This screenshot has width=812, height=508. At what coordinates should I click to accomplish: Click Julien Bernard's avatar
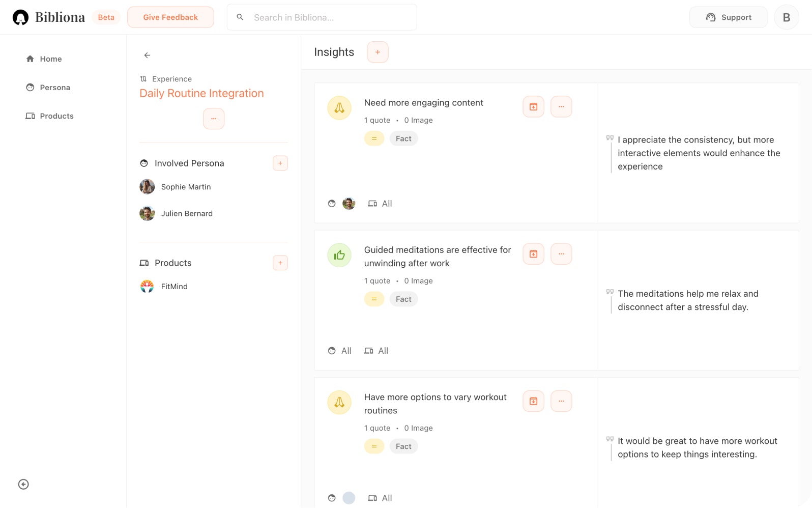(x=147, y=213)
